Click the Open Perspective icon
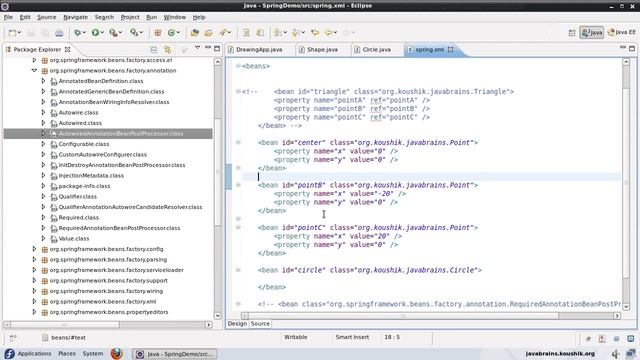640x360 pixels. click(572, 33)
